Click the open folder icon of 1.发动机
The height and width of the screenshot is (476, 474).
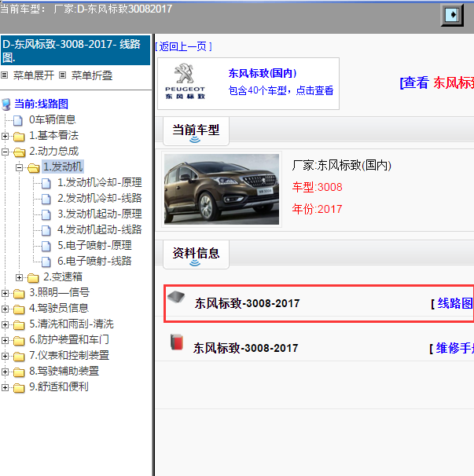pos(34,167)
